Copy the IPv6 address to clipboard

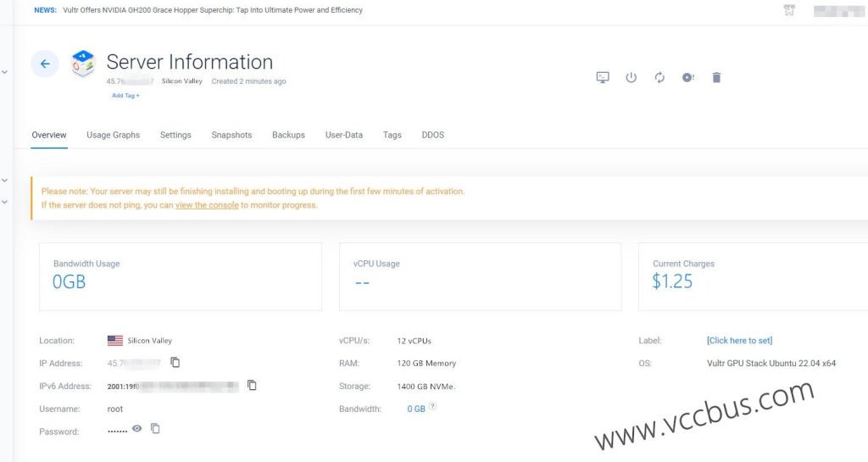[x=252, y=386]
